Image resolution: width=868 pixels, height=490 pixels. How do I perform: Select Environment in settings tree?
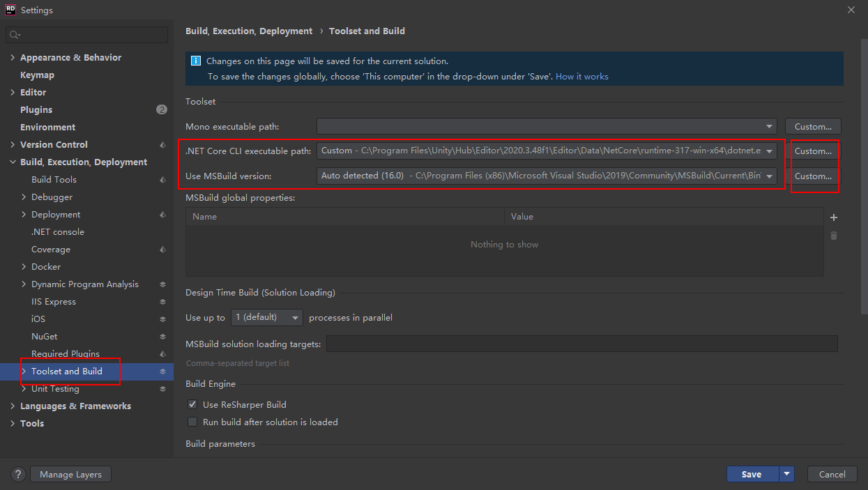[x=47, y=128]
